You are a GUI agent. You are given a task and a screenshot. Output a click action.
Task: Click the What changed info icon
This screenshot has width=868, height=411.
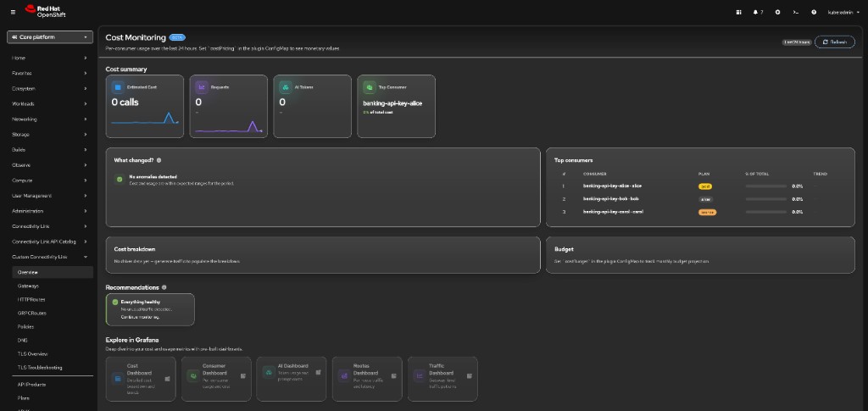(159, 160)
